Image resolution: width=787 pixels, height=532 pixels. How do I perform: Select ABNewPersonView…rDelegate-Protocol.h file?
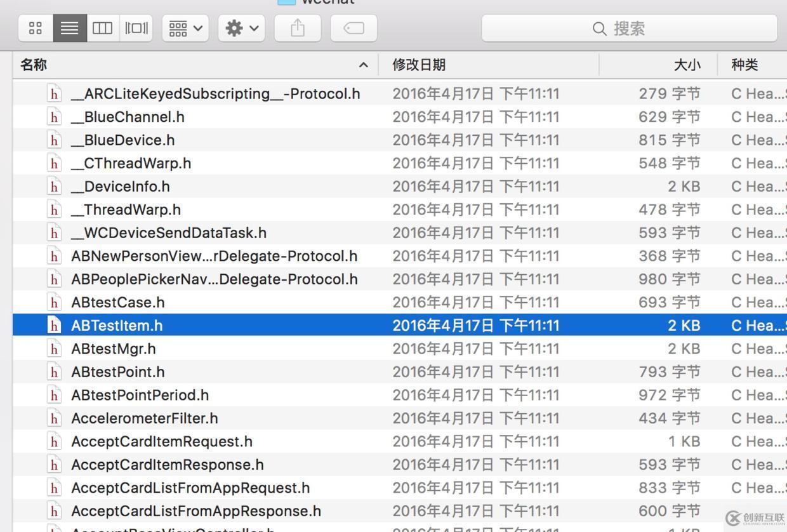click(x=215, y=256)
